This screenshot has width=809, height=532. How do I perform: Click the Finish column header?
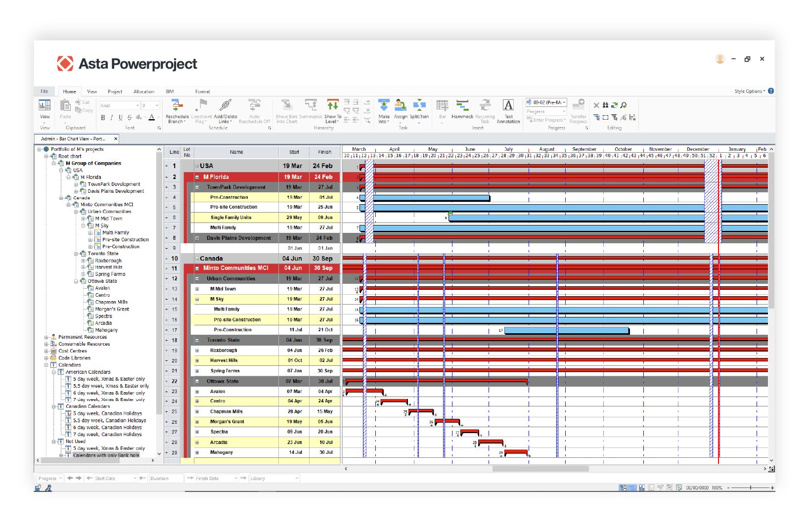[325, 152]
